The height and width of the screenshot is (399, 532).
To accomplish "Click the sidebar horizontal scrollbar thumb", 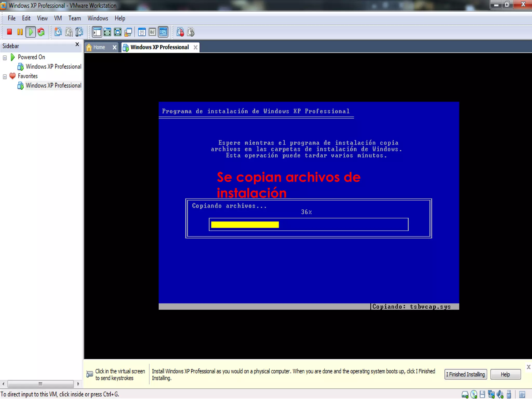I will (40, 384).
